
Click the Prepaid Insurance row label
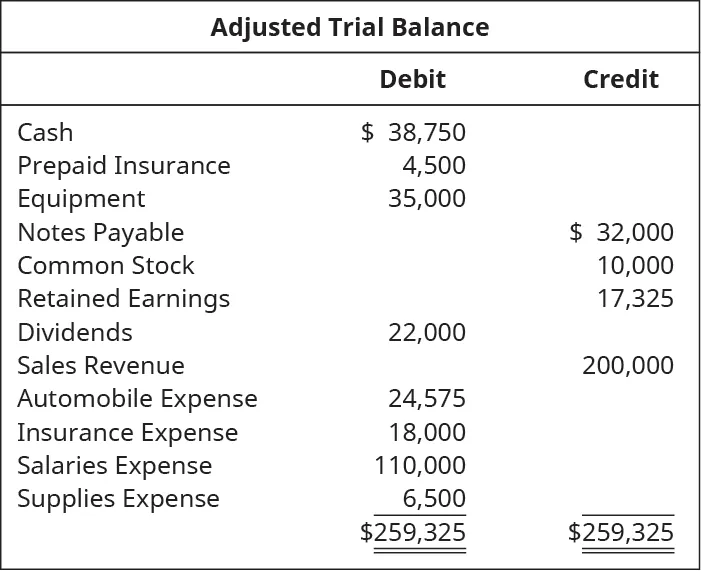(x=124, y=166)
